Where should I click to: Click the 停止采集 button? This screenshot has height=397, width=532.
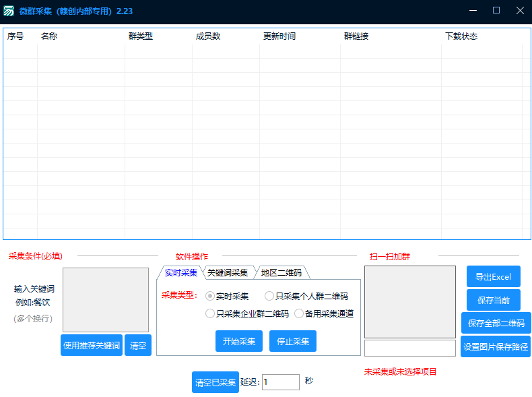pyautogui.click(x=293, y=341)
